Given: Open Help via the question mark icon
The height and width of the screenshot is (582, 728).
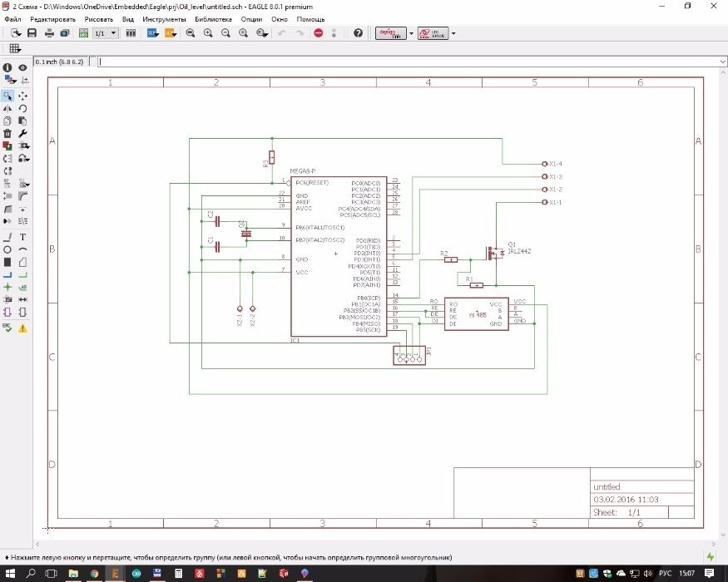Looking at the screenshot, I should pos(358,33).
